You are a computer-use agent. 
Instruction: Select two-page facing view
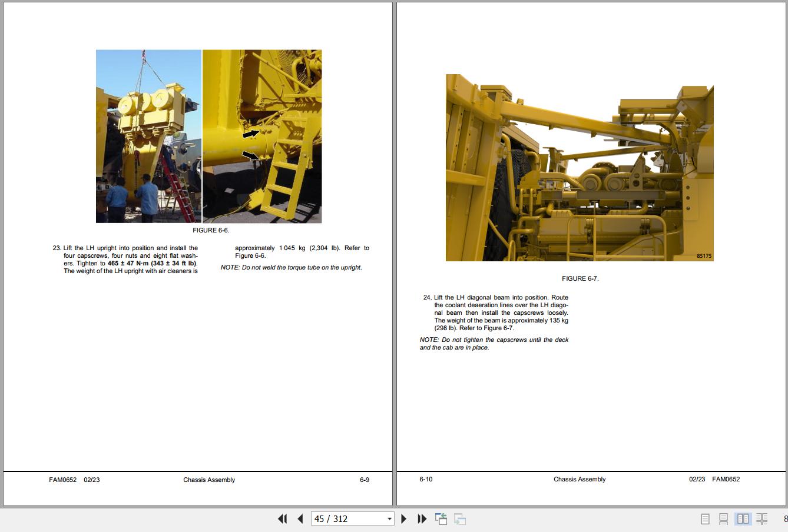(743, 518)
